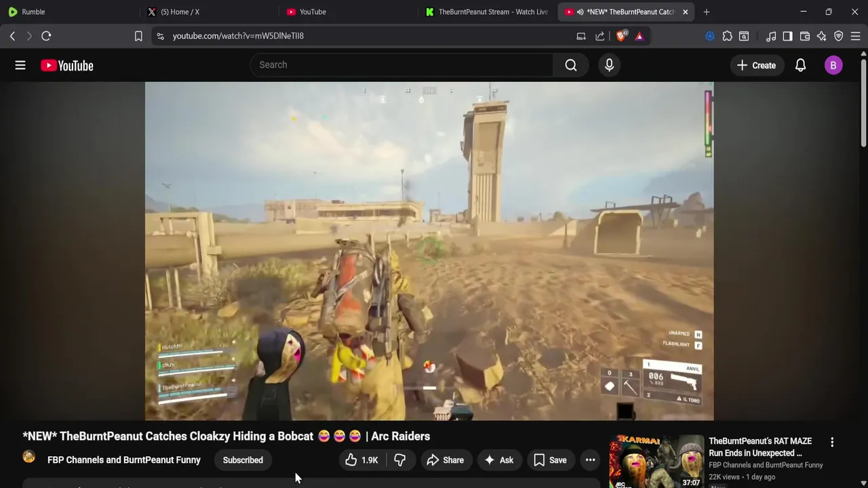The image size is (868, 488).
Task: Click the install app icon in address bar
Action: 581,36
